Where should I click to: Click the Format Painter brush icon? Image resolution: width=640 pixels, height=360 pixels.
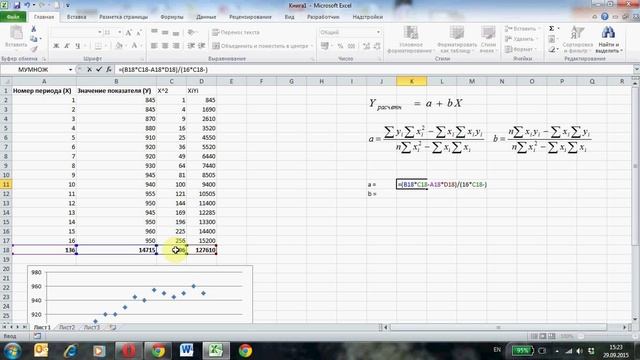tap(34, 49)
